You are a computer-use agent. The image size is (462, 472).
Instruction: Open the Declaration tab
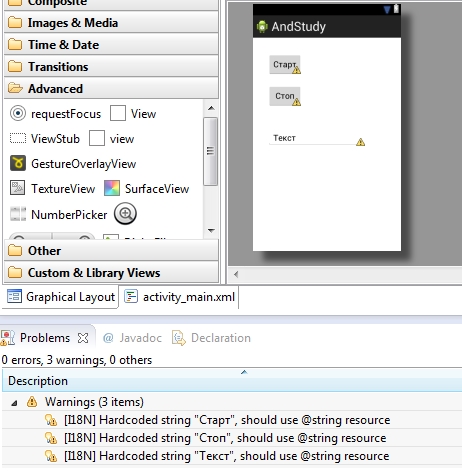tap(211, 338)
